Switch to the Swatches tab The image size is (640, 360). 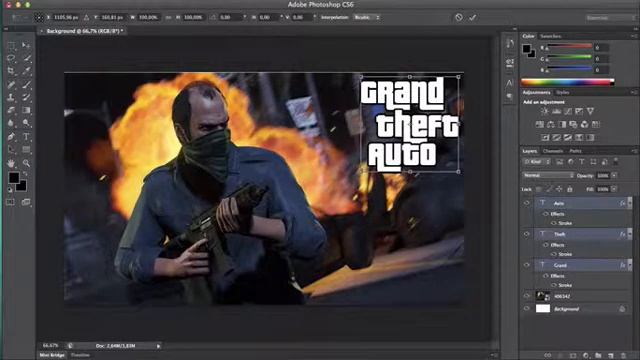(551, 36)
